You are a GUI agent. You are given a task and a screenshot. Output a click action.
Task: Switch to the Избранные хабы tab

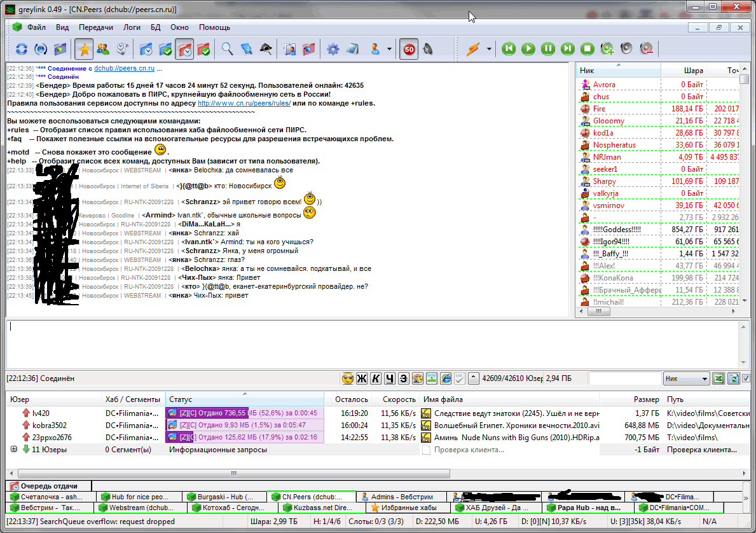coord(408,508)
